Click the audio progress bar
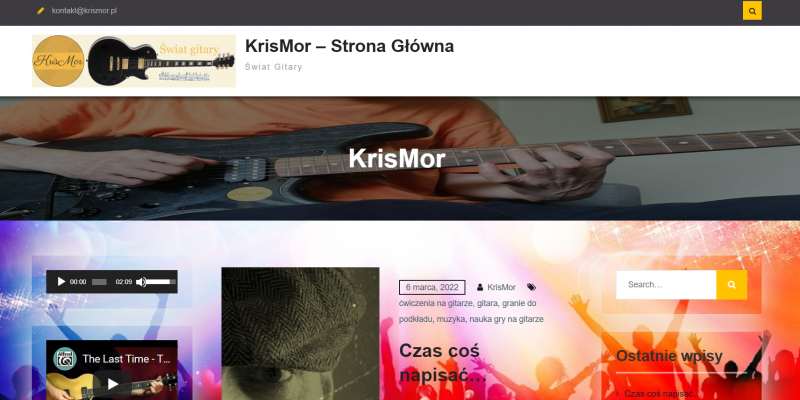The height and width of the screenshot is (400, 800). tap(99, 282)
